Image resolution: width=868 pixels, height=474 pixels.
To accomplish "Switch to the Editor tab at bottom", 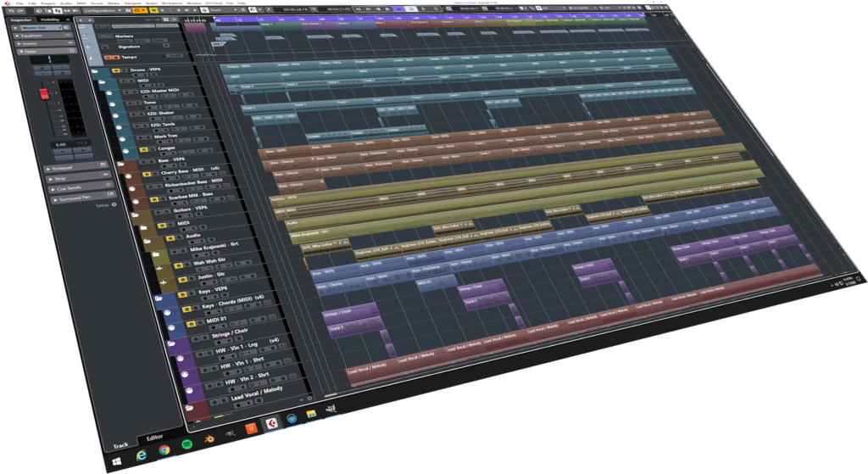I will 154,438.
